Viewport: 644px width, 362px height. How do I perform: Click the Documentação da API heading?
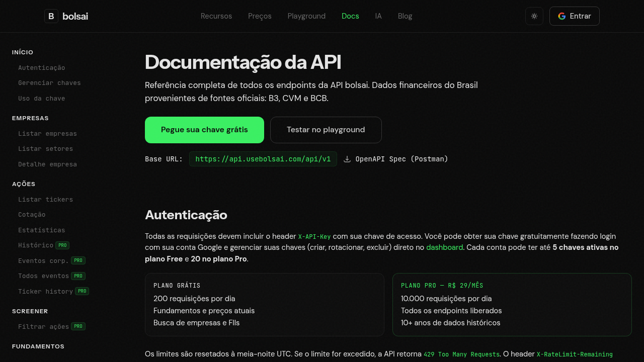coord(243,62)
